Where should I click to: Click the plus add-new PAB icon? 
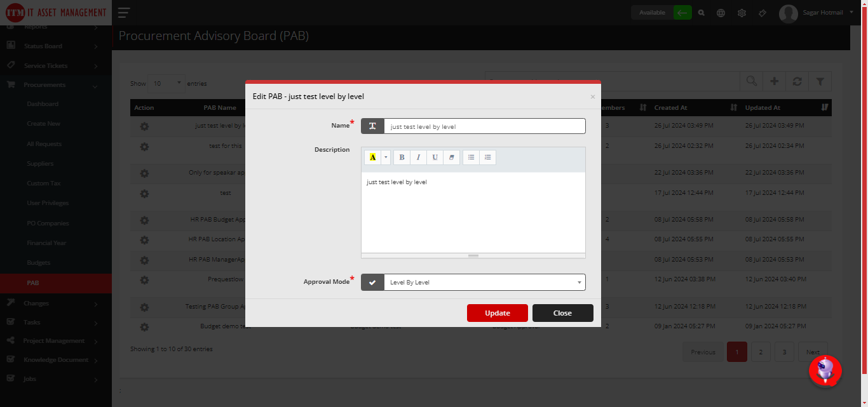[x=774, y=81]
